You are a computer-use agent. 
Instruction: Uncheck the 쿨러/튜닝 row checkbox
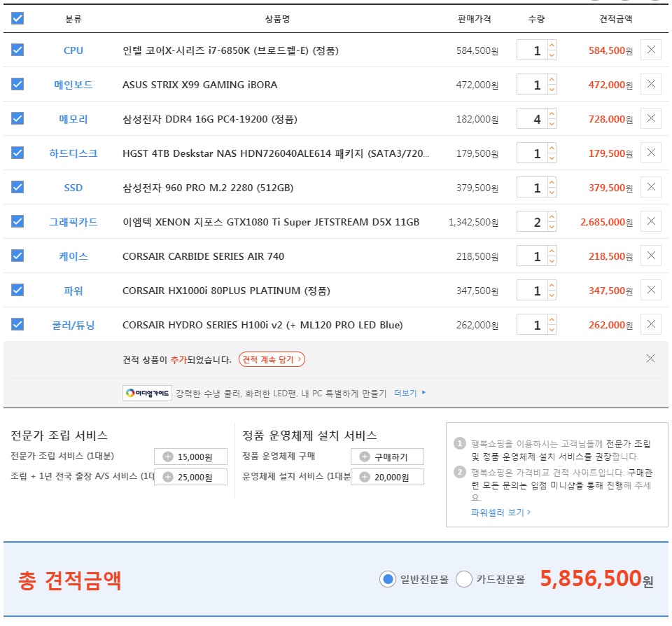tap(17, 324)
